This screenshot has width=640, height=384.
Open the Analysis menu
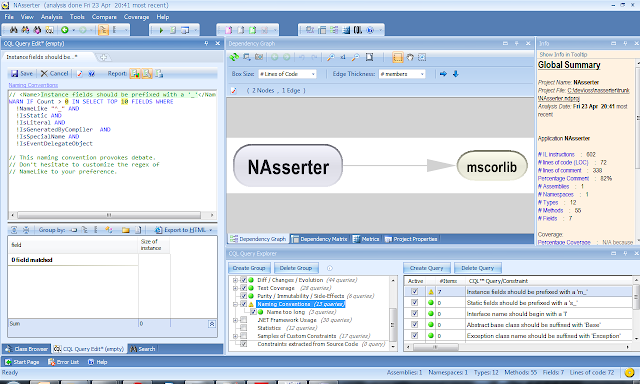pos(51,17)
